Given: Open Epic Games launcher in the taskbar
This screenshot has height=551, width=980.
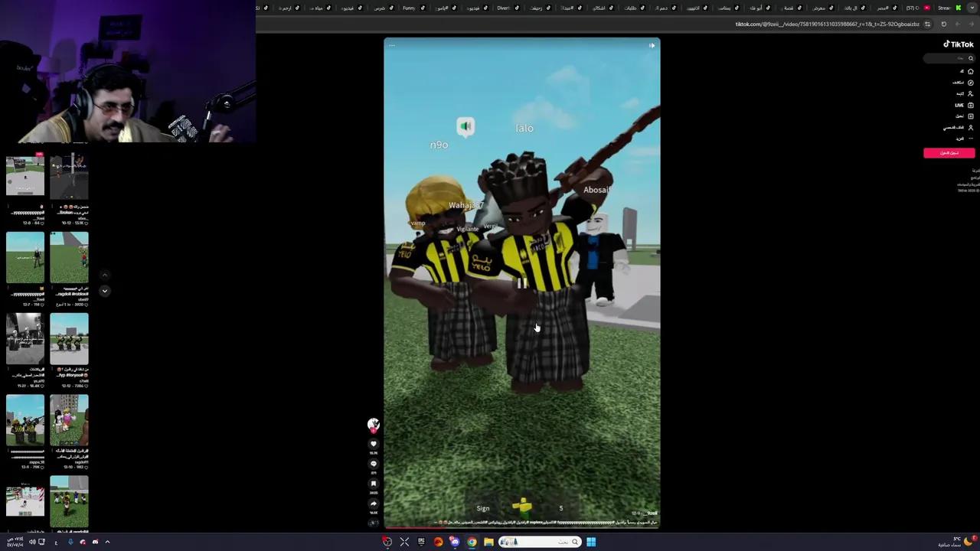Looking at the screenshot, I should tap(421, 542).
